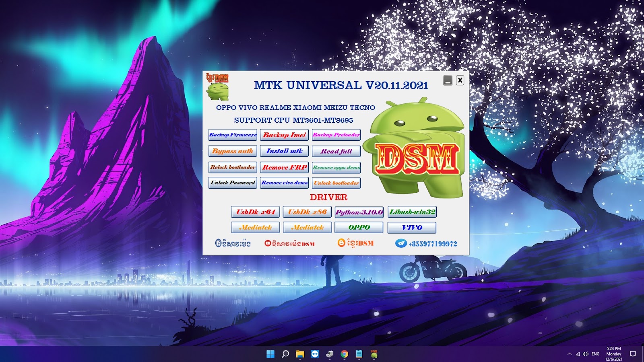This screenshot has height=362, width=644.
Task: Install UsbDk_x86 driver
Action: [x=307, y=212]
